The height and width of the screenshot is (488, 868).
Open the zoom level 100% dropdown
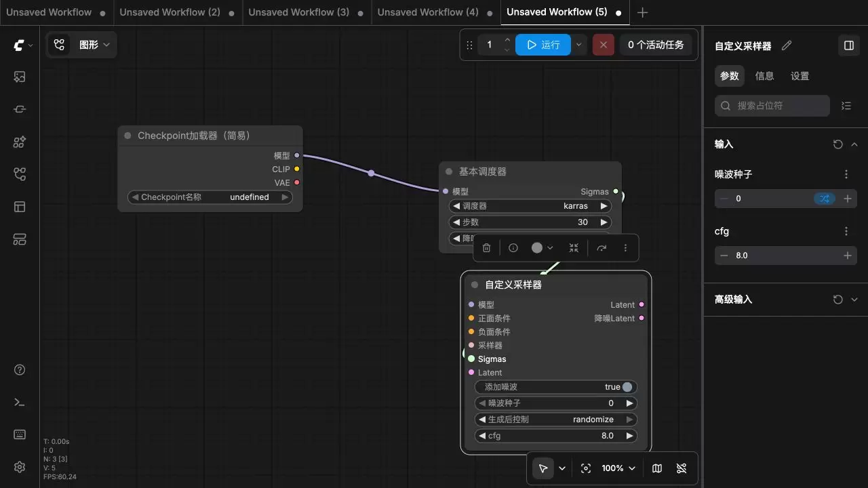(x=618, y=468)
